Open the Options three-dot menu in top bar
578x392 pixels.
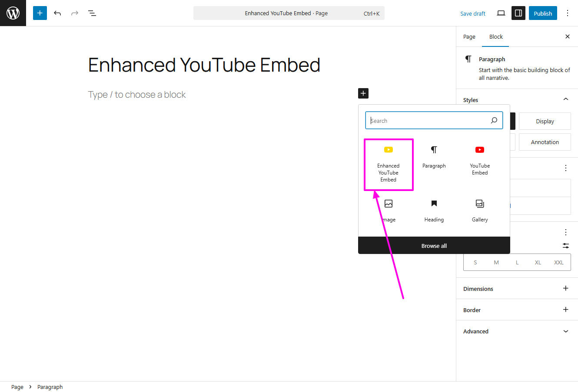(x=568, y=13)
